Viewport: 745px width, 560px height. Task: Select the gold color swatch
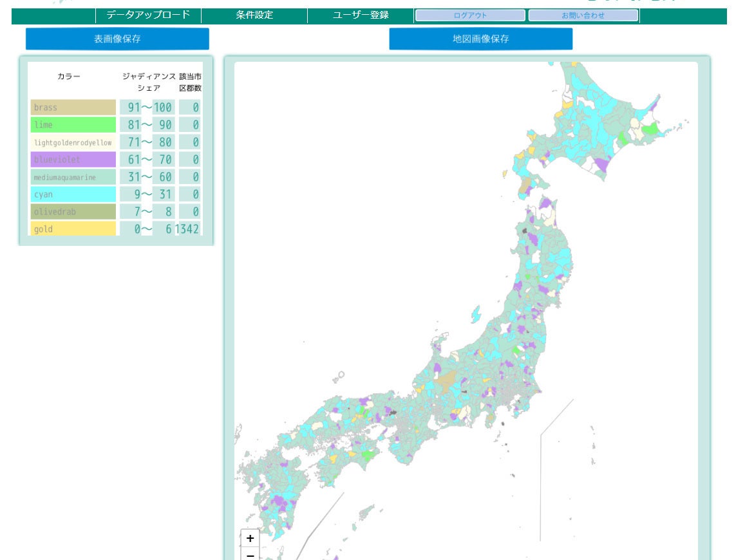coord(73,229)
